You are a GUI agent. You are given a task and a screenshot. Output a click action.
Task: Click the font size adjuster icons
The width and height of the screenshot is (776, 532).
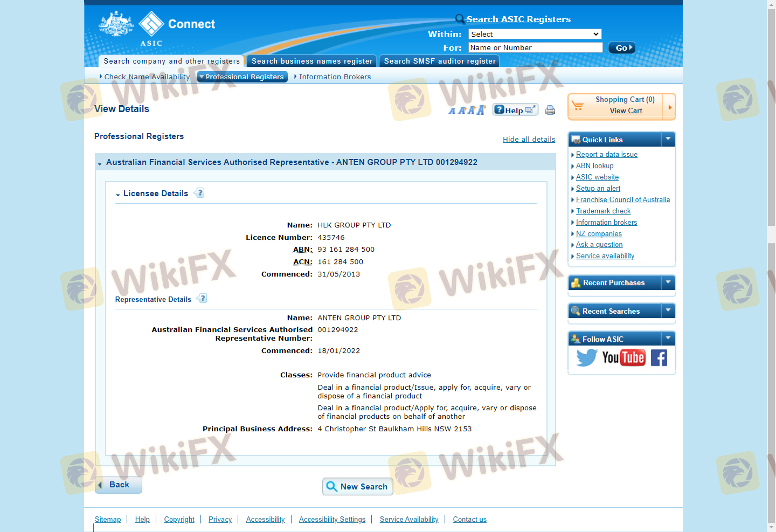pyautogui.click(x=467, y=110)
